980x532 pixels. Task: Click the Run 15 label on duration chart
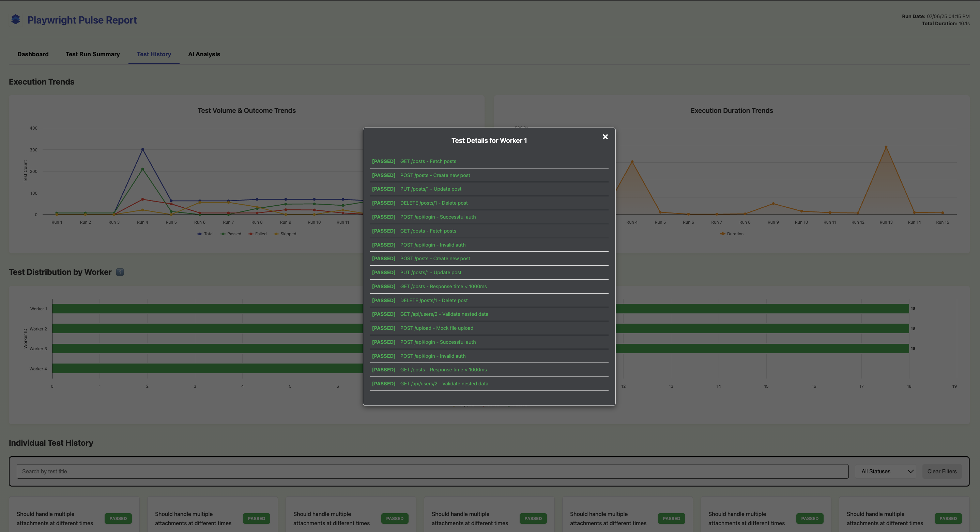pos(942,222)
